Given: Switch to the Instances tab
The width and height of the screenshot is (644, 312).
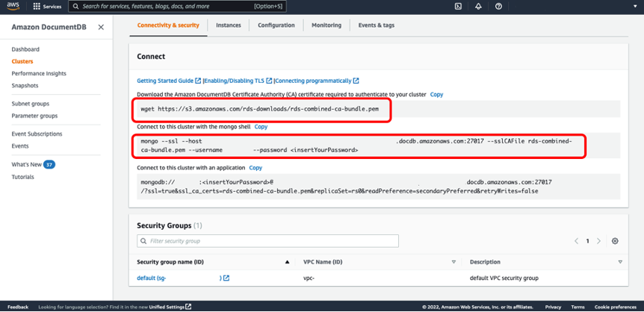Looking at the screenshot, I should (229, 25).
